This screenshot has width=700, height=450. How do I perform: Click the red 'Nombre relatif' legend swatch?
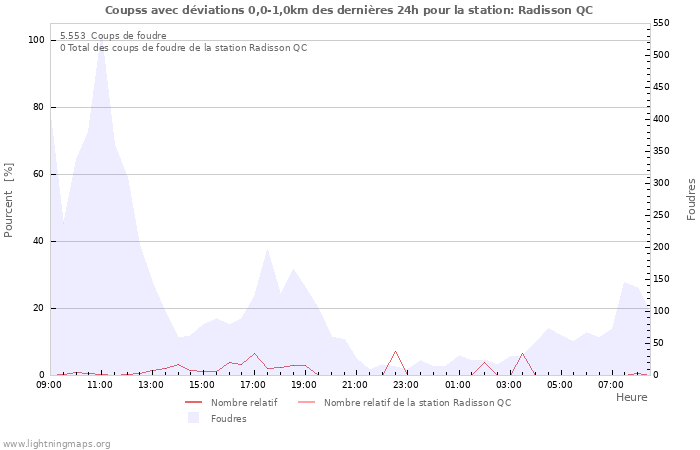[193, 402]
